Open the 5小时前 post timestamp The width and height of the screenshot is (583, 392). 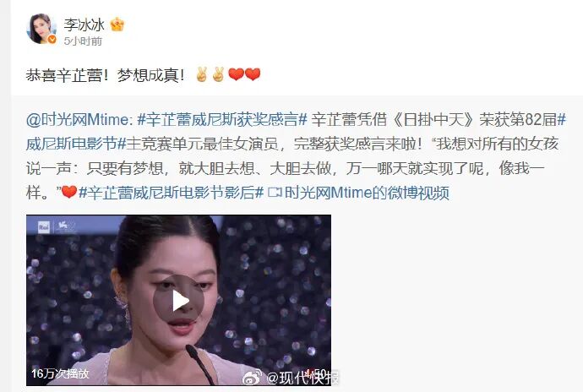pyautogui.click(x=83, y=41)
